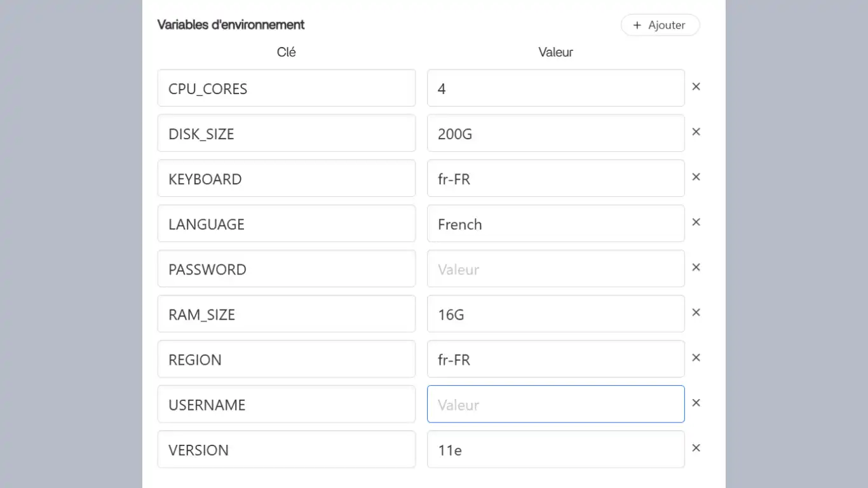Remove the KEYBOARD variable entry

pos(696,177)
